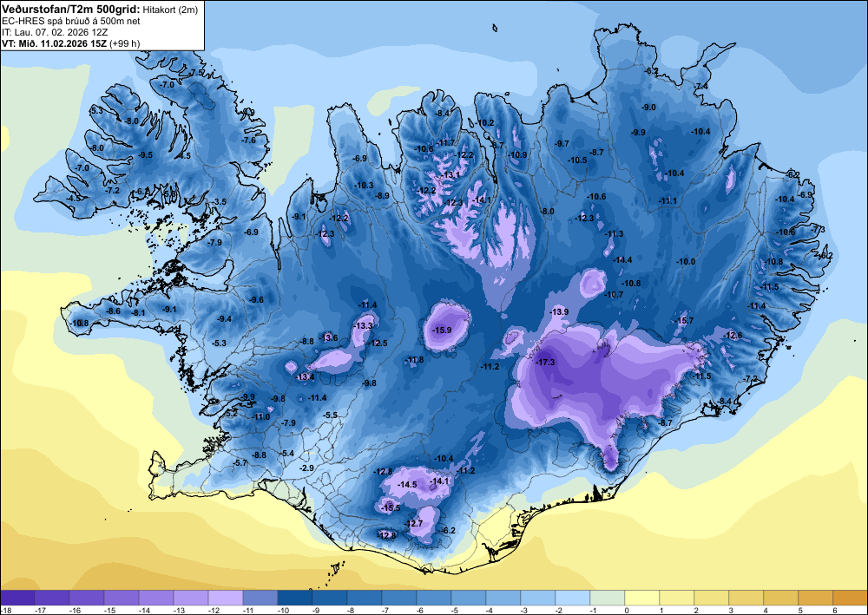Click the -11.1 temperature label
Image resolution: width=868 pixels, height=615 pixels.
pyautogui.click(x=667, y=200)
